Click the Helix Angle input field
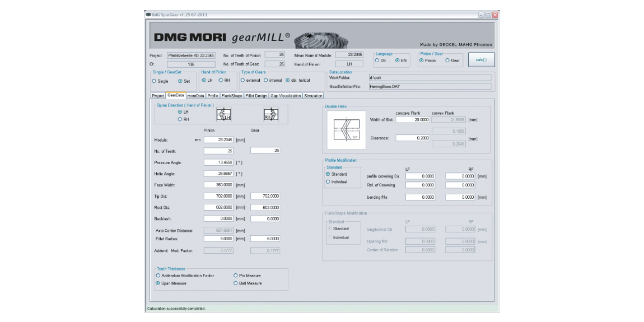The width and height of the screenshot is (644, 322). coord(218,174)
